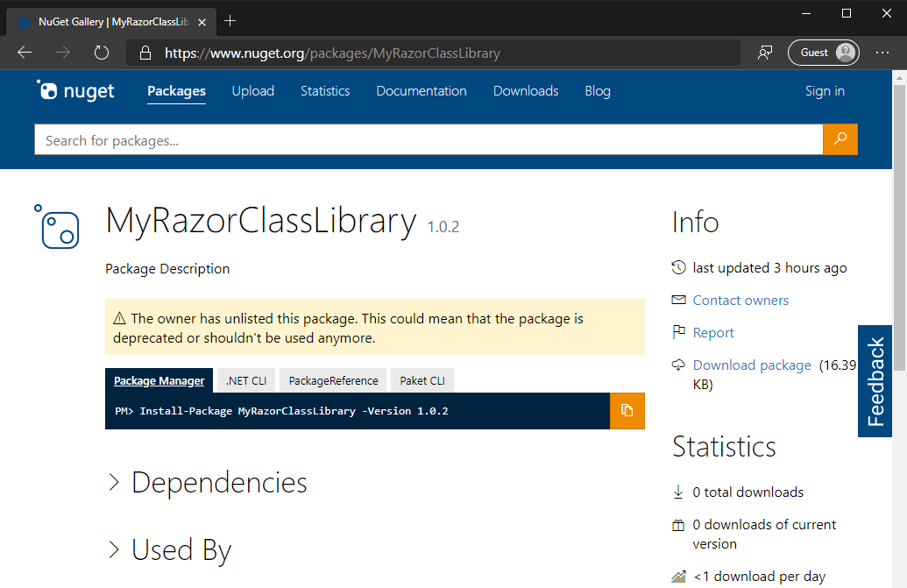Open browser settings ellipsis menu
Image resolution: width=907 pixels, height=588 pixels.
882,53
